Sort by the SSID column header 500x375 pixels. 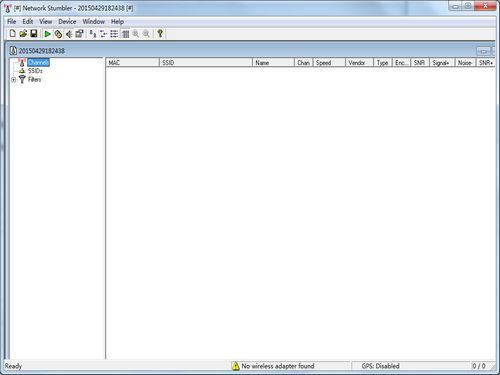coord(206,63)
